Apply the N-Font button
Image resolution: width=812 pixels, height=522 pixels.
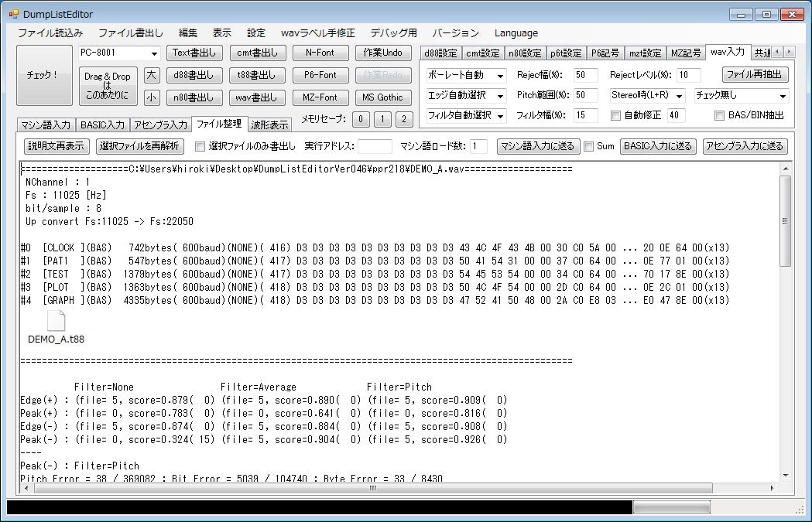click(x=320, y=53)
